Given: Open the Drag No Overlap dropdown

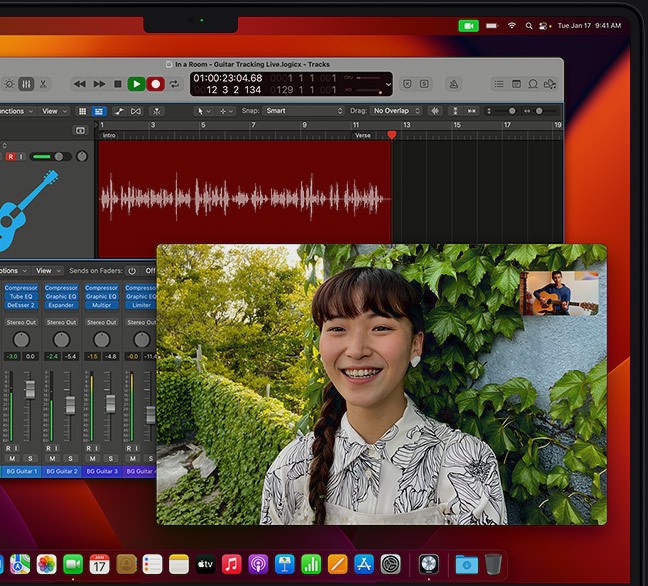Looking at the screenshot, I should [397, 111].
